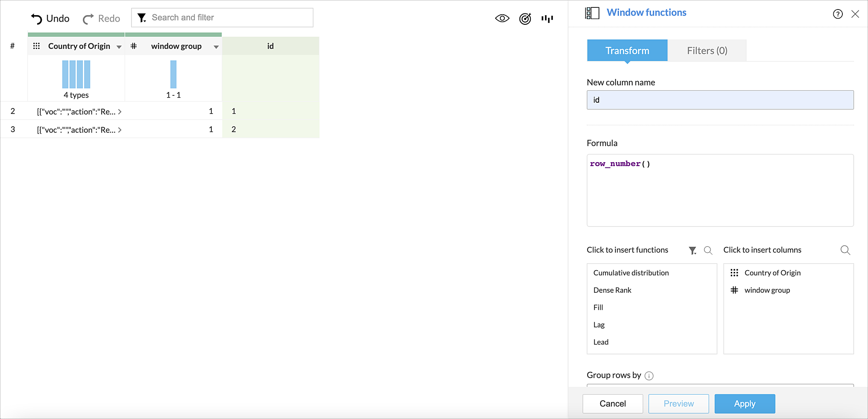Screen dimensions: 868x419
Task: Click the funnel icon beside Click to insert functions
Action: [x=692, y=250]
